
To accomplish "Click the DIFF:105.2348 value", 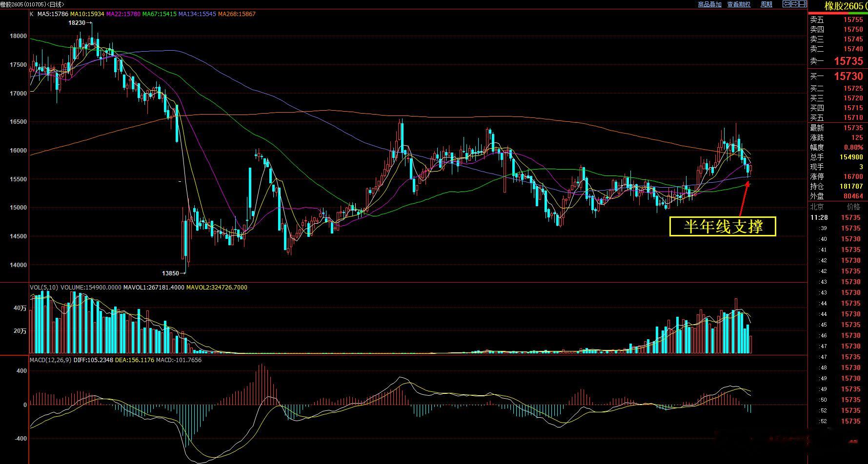I will [93, 360].
